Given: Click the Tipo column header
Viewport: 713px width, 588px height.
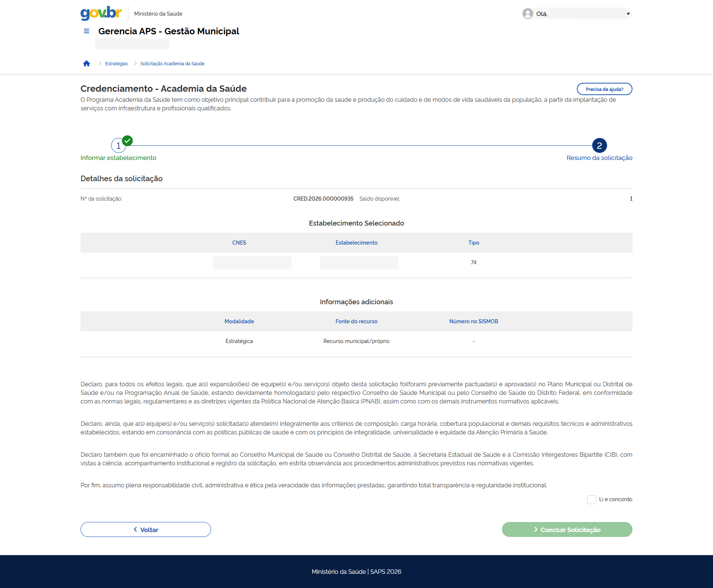Looking at the screenshot, I should (474, 243).
